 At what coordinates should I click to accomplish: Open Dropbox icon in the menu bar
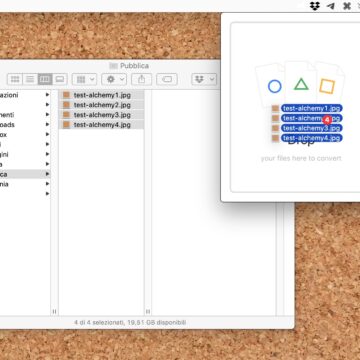tap(315, 6)
